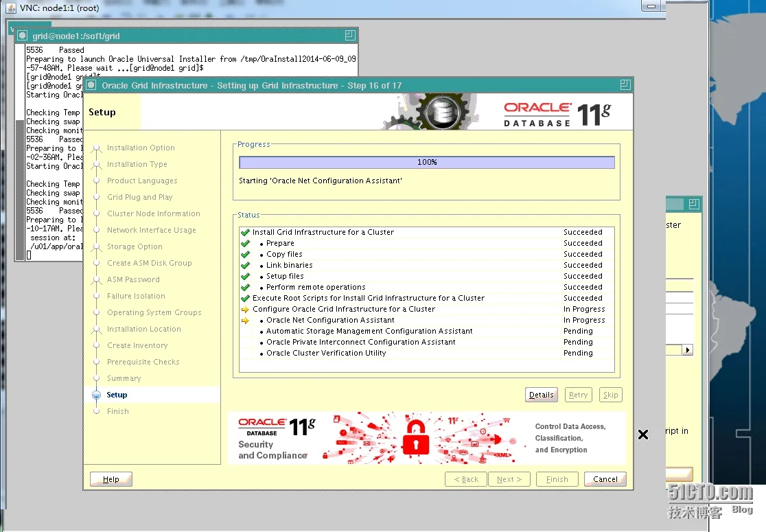This screenshot has width=766, height=532.
Task: Click the green checkmark beside "Copy files"
Action: tap(245, 254)
